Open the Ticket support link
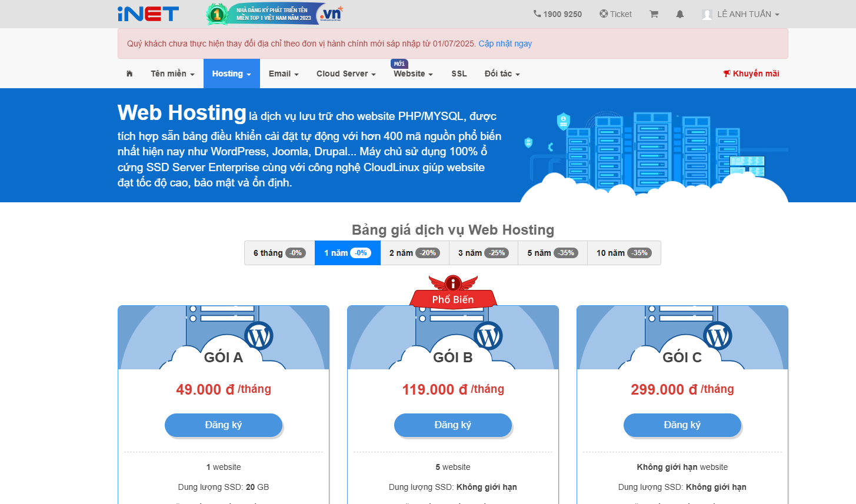This screenshot has height=504, width=856. coord(615,14)
